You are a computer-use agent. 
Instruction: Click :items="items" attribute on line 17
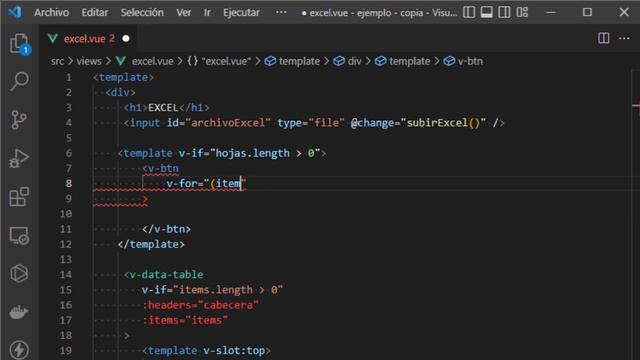point(185,320)
